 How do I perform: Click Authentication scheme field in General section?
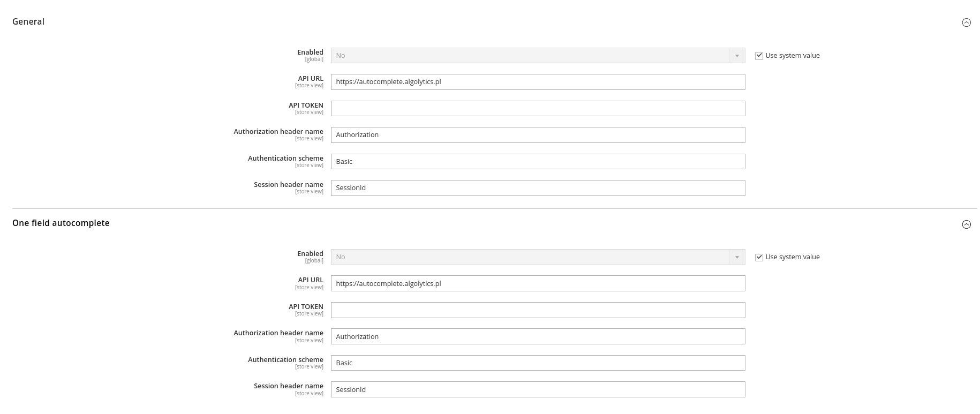pyautogui.click(x=538, y=162)
